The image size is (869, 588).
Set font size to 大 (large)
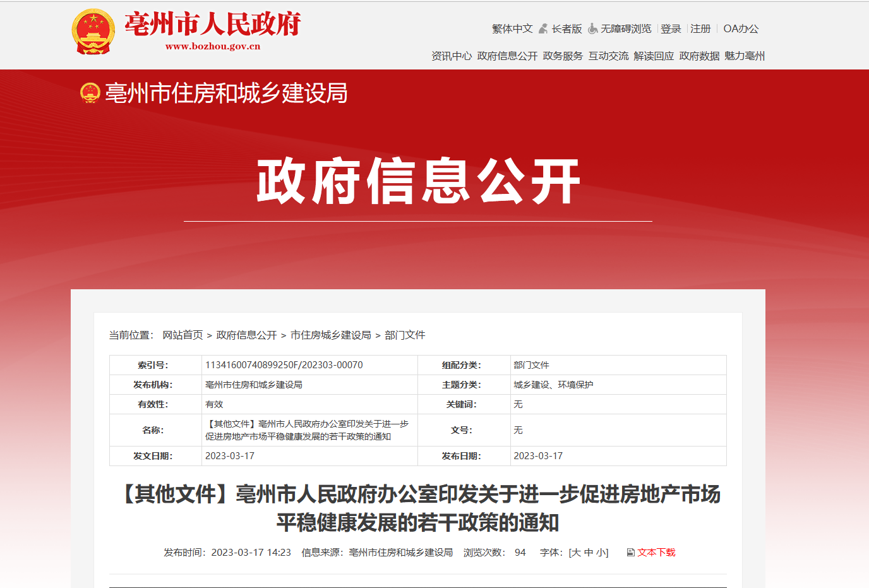(576, 553)
